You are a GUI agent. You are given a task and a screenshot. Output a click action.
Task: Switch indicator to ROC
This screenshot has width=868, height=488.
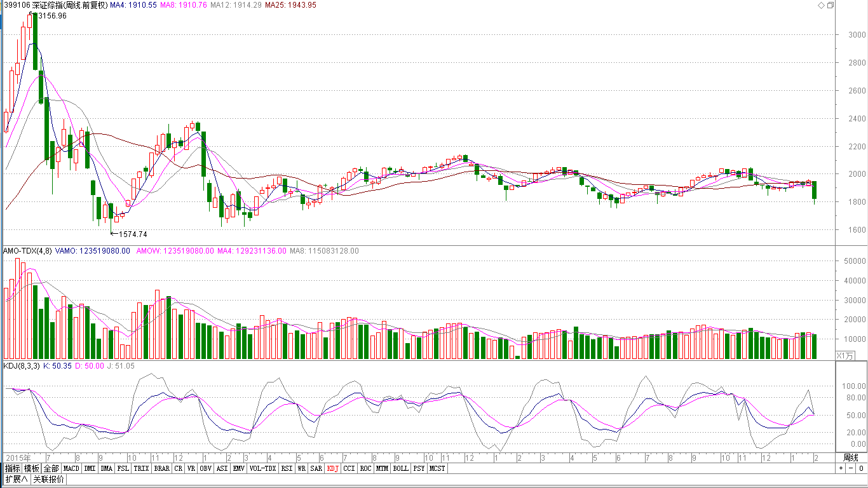(365, 468)
